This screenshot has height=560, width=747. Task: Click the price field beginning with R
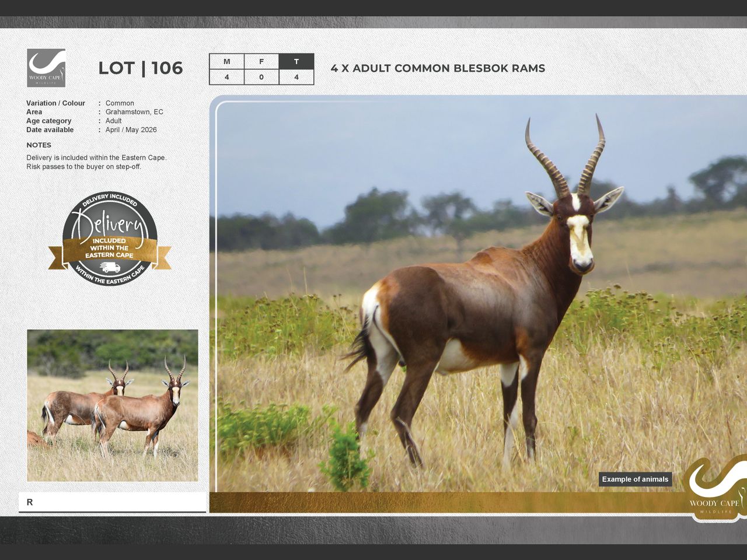coord(113,502)
